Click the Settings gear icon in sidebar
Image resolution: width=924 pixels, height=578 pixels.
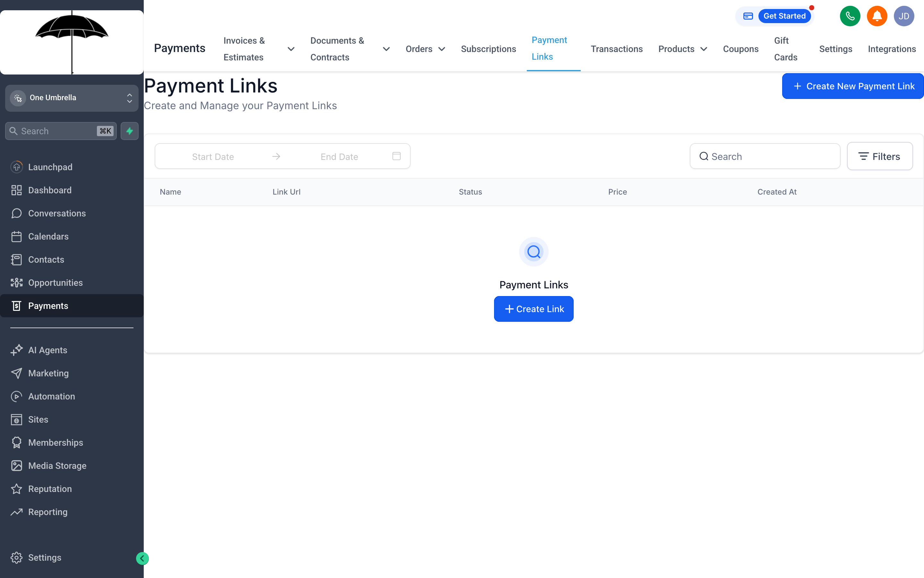(16, 558)
